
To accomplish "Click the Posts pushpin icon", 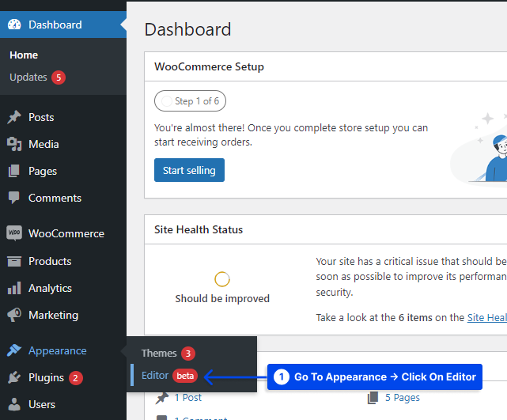I will point(14,117).
